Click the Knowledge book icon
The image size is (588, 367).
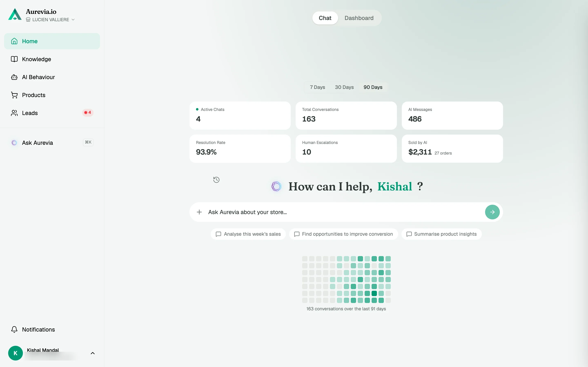click(x=14, y=59)
